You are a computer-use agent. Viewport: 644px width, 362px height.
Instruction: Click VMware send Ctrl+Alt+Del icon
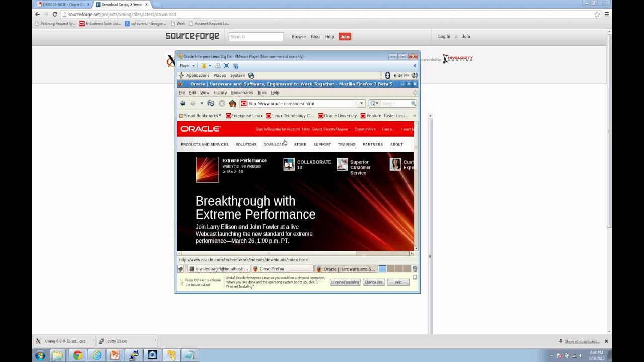[218, 66]
